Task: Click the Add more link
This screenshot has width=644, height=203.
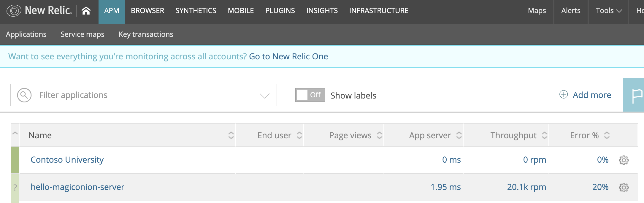Action: click(x=592, y=95)
